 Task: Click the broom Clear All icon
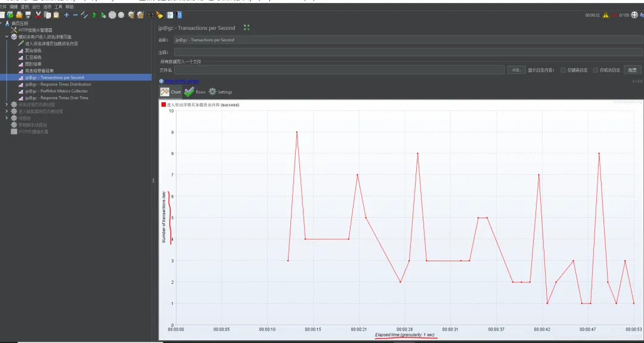[141, 15]
